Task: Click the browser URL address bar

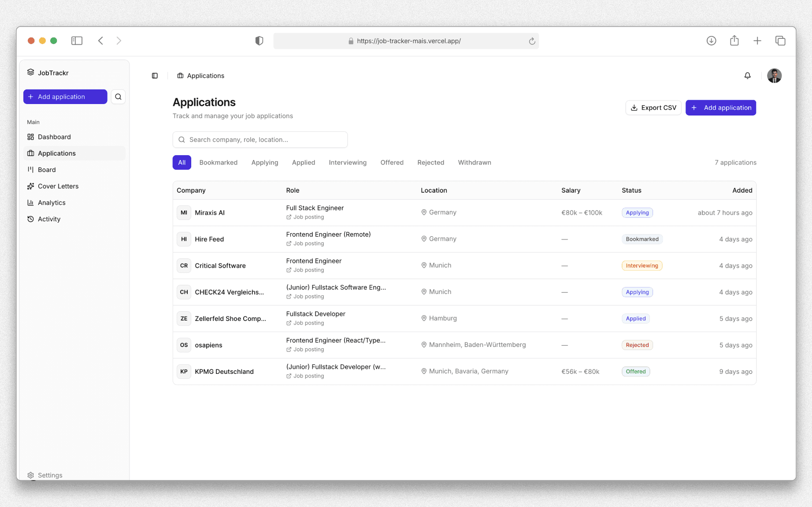Action: pyautogui.click(x=406, y=41)
